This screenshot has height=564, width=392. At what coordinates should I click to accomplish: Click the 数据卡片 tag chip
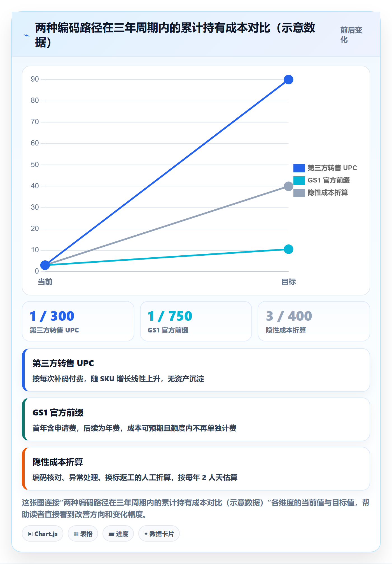[159, 533]
